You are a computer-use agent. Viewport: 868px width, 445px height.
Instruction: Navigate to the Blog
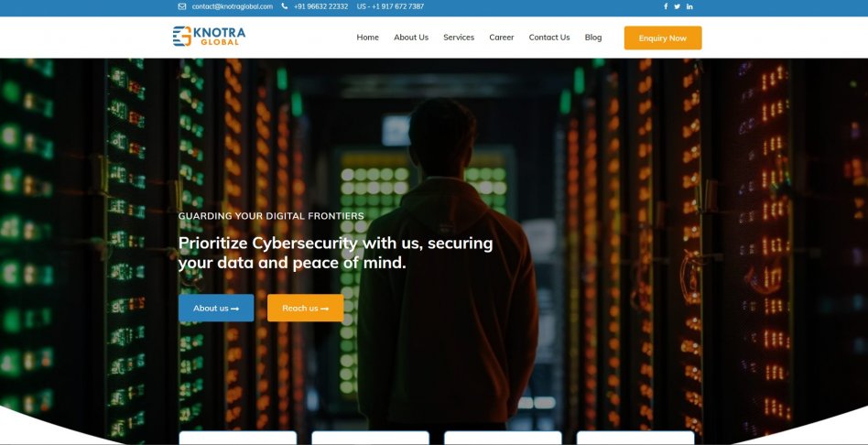point(593,38)
